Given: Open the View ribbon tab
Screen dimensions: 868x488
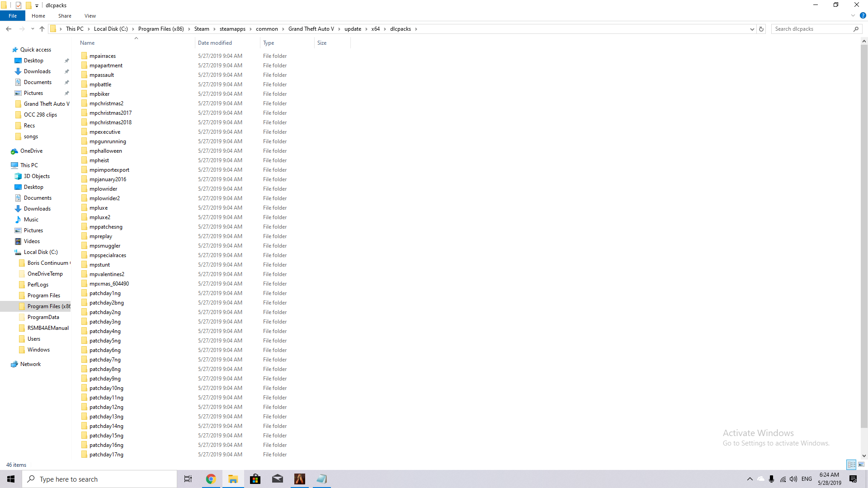Looking at the screenshot, I should [90, 16].
